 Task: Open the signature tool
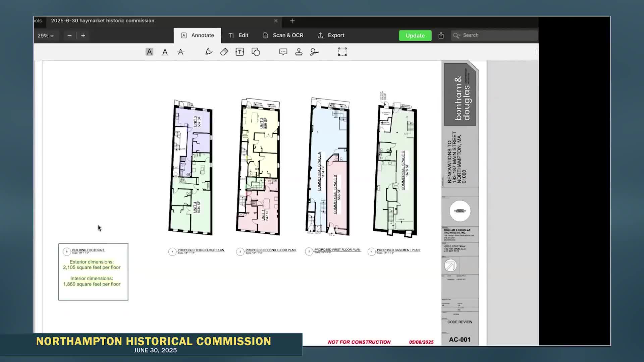[x=314, y=52]
